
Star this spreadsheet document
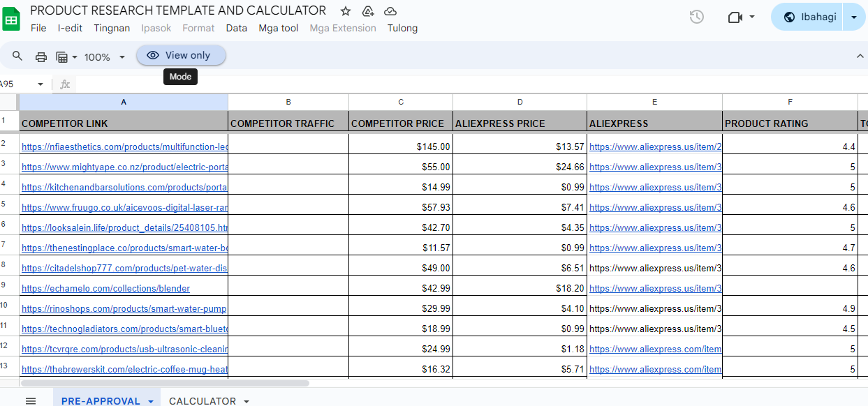346,11
